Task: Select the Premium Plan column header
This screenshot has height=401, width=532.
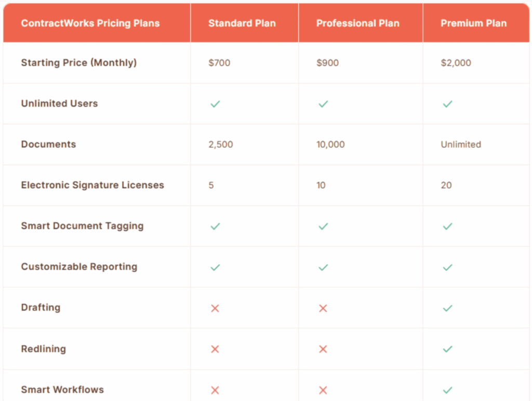Action: point(473,23)
